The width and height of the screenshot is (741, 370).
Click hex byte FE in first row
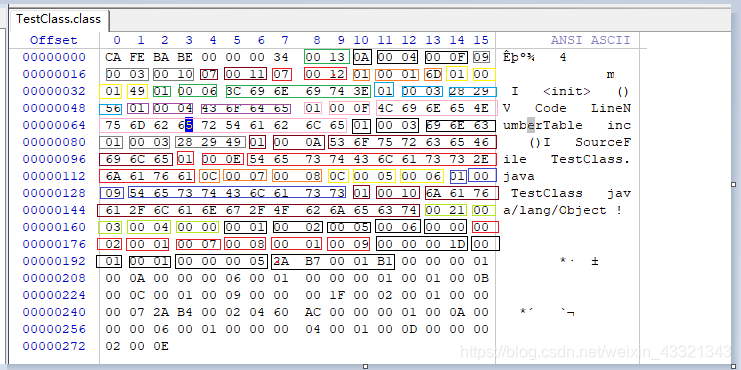tap(137, 57)
